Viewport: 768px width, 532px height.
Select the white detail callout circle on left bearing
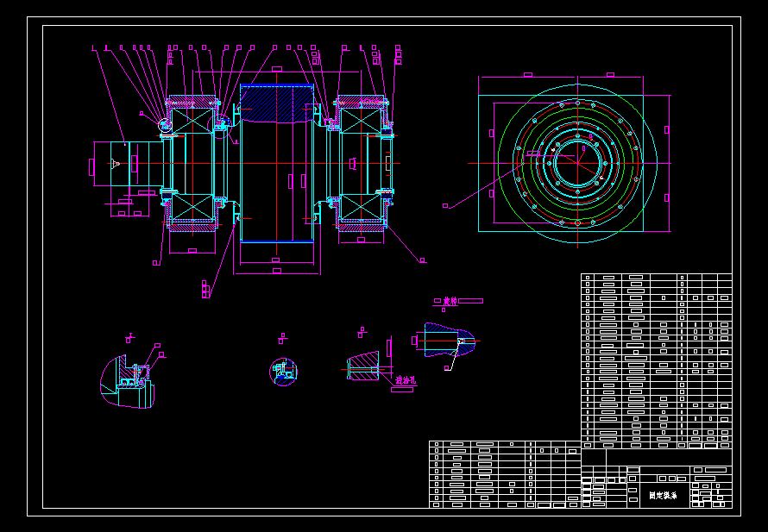166,125
